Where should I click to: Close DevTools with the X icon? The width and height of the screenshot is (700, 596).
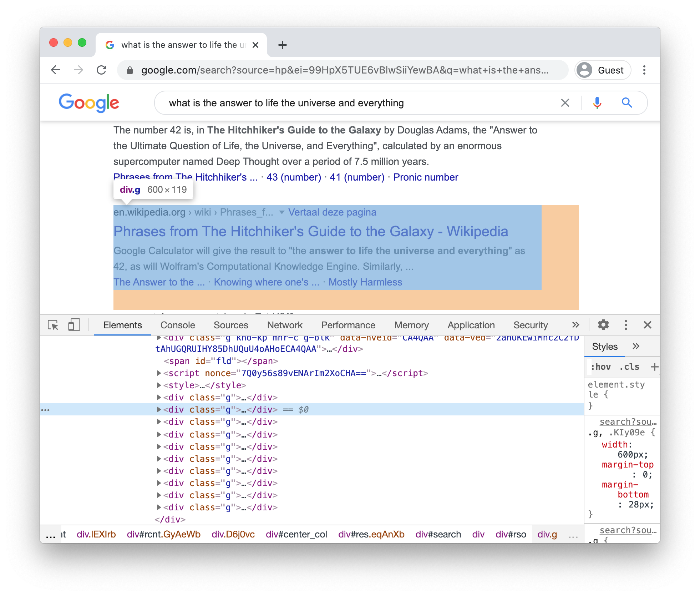(x=648, y=325)
